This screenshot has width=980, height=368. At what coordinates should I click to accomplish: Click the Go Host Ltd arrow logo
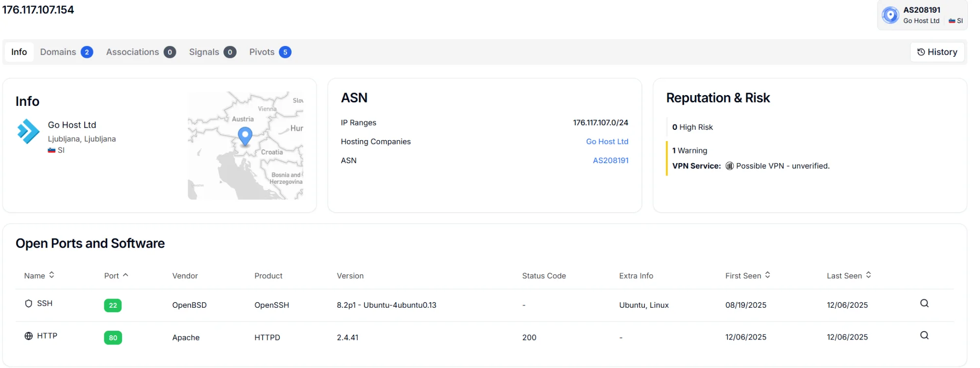point(28,131)
